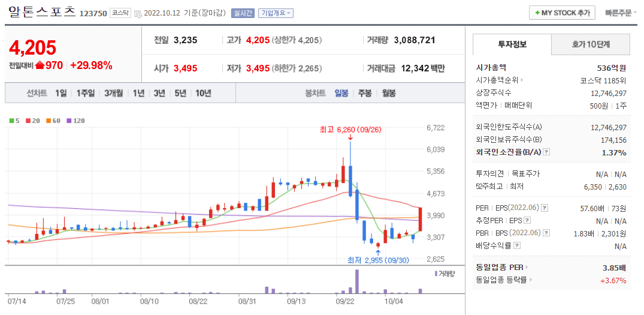Viewport: 644px width, 315px height.
Task: Click the +29.98% change value
Action: pyautogui.click(x=91, y=65)
